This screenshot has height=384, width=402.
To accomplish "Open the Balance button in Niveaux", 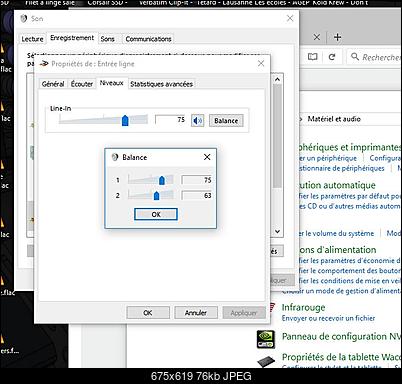I will coord(226,121).
